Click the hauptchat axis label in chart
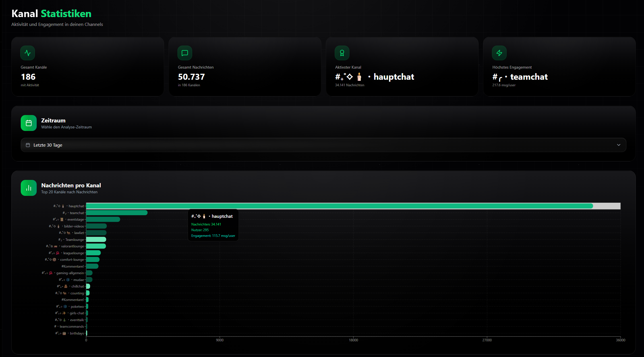Viewport: 644px width, 357px height. click(x=76, y=206)
